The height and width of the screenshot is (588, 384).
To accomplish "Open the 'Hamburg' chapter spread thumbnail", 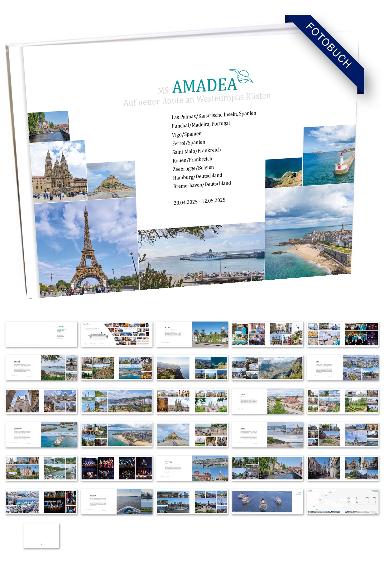I will coord(117,502).
